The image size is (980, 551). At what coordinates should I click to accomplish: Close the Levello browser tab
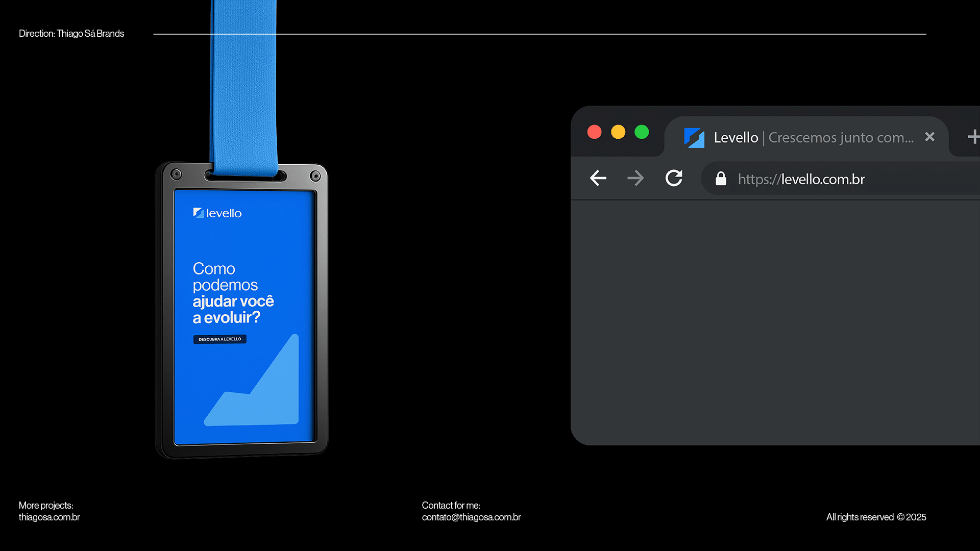929,137
